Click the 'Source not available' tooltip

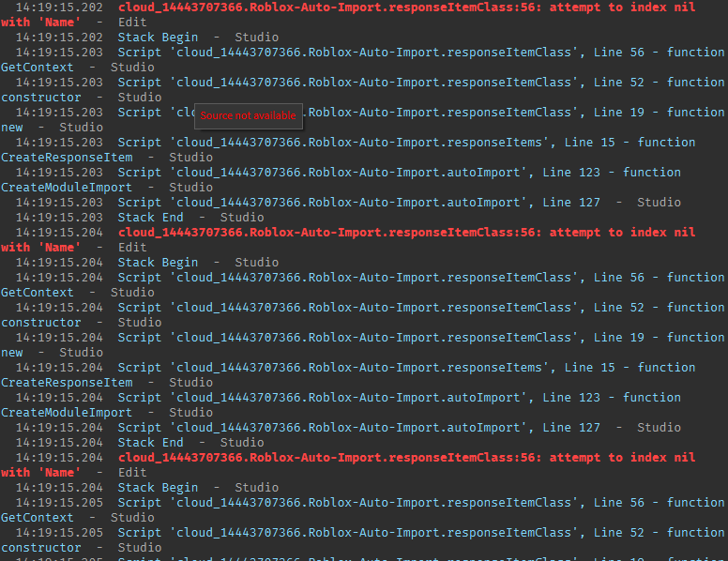(x=249, y=116)
